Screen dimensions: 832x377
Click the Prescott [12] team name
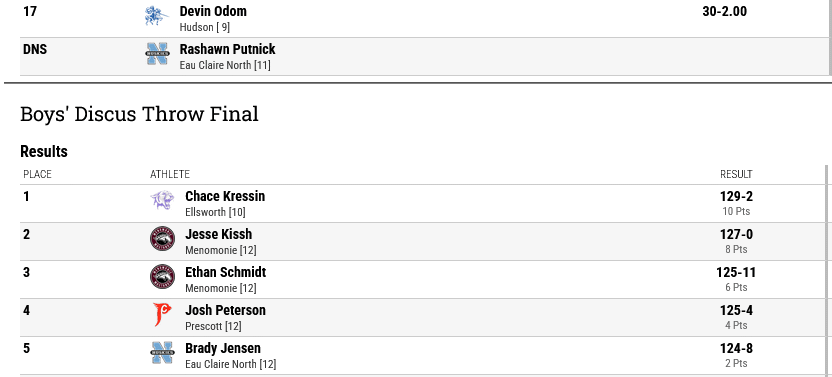pyautogui.click(x=213, y=326)
